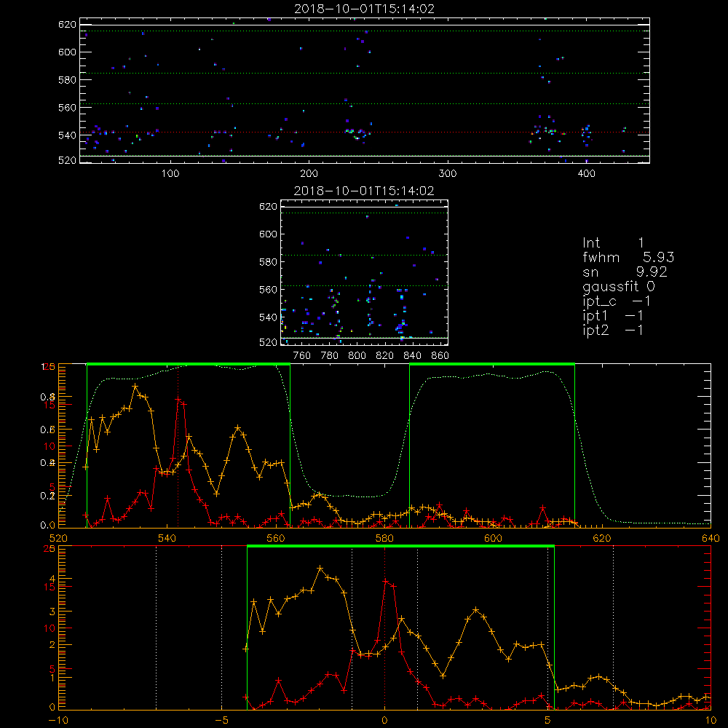Click x-axis label 10 on bottom plot
Screen dimensions: 728x728
711,720
